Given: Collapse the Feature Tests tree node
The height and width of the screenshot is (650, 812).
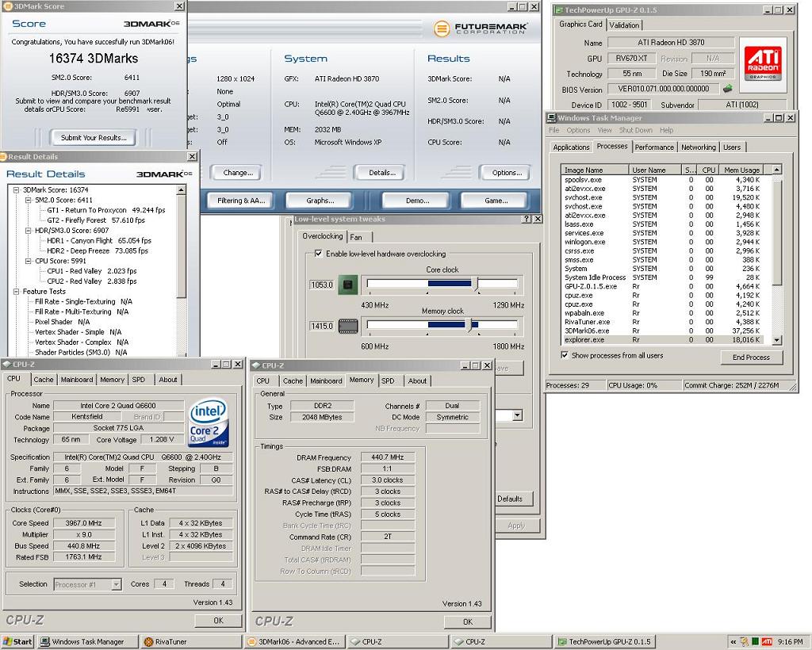Looking at the screenshot, I should pos(16,292).
